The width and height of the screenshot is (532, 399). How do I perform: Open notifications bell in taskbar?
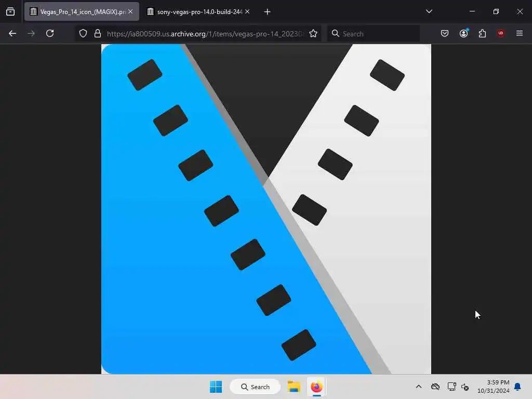(518, 387)
